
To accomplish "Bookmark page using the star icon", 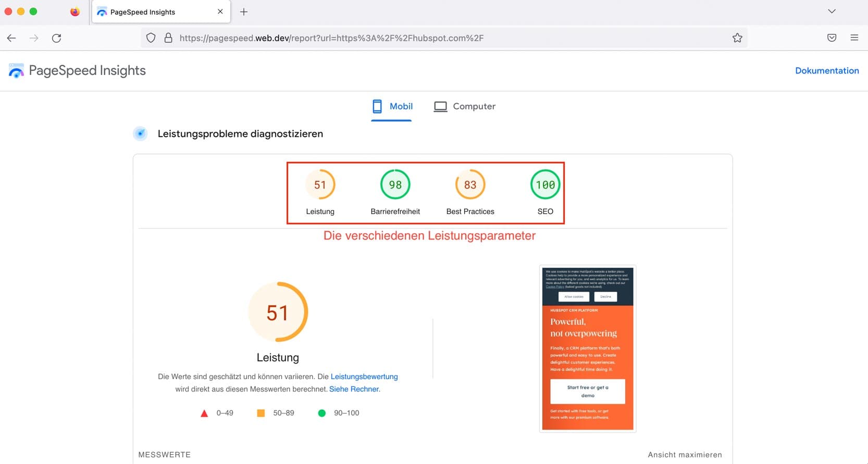I will click(x=737, y=38).
